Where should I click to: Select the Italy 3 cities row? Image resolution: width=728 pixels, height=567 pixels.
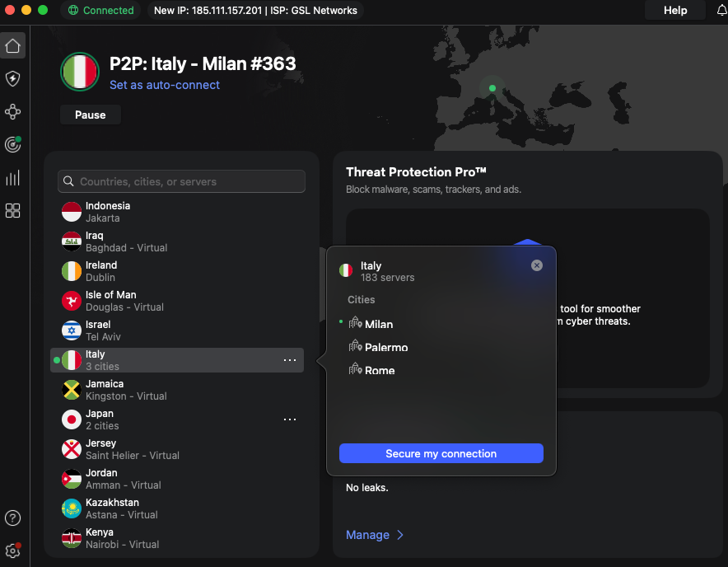(x=177, y=360)
